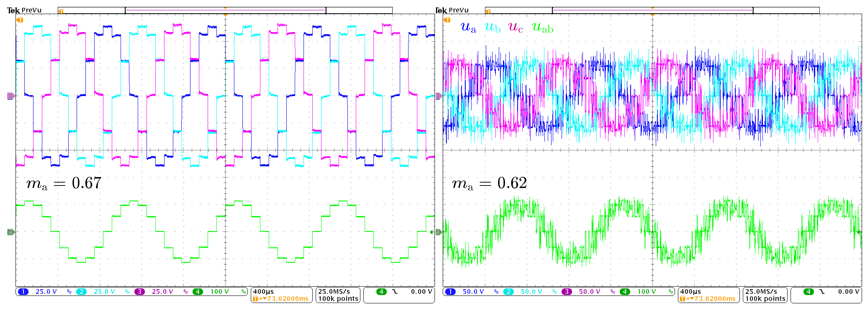Click orange trigger T marker at left scope's top-left corner
This screenshot has width=868, height=310.
[x=20, y=20]
